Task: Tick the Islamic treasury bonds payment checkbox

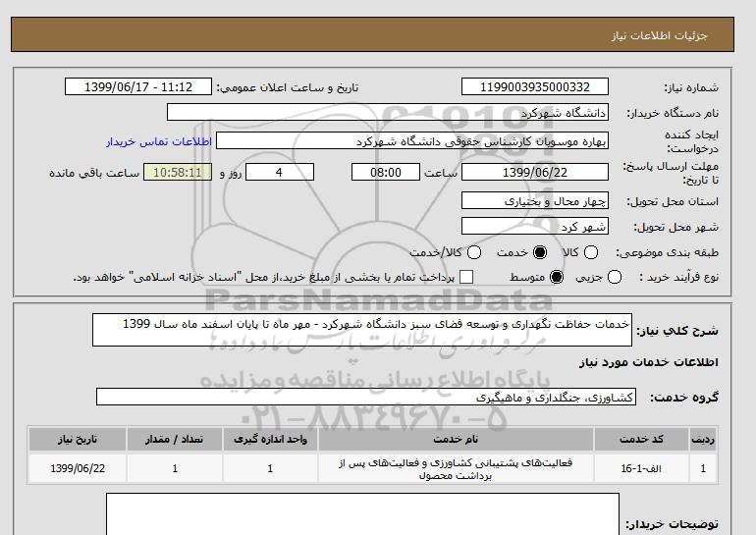Action: click(466, 277)
